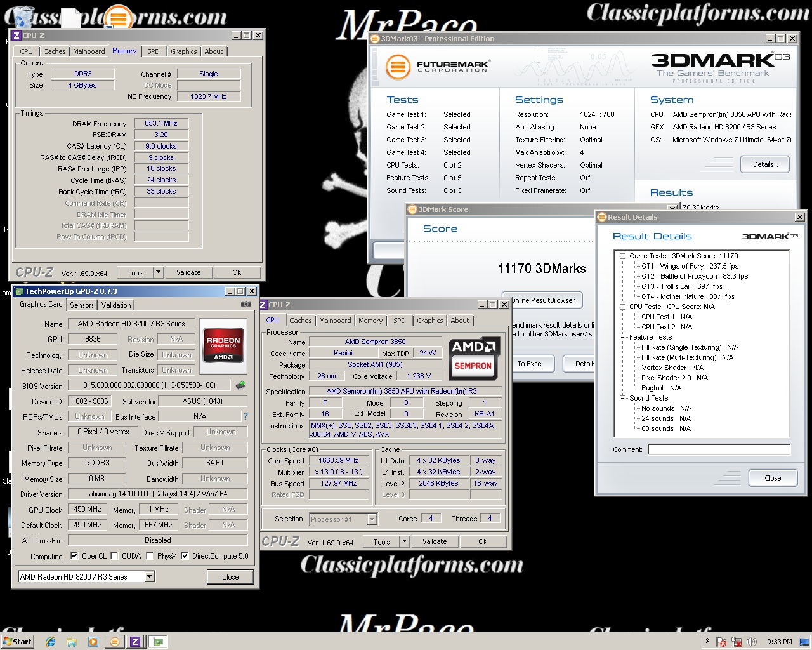
Task: Click the Bus Interface question mark icon
Action: [x=246, y=416]
